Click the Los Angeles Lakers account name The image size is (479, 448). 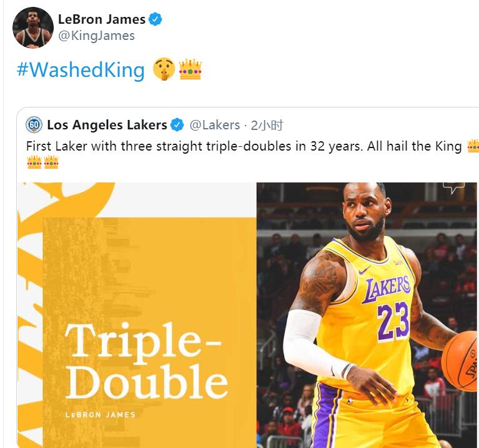coord(107,125)
